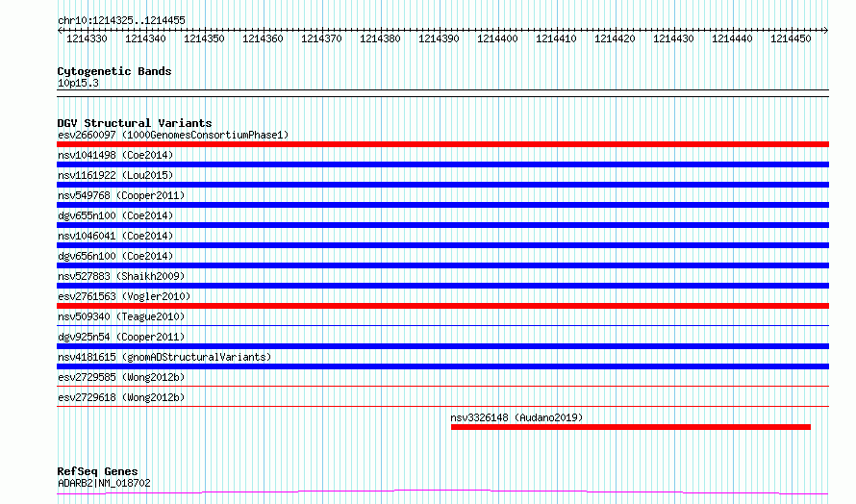Click ruler position 1214340

tap(145, 38)
